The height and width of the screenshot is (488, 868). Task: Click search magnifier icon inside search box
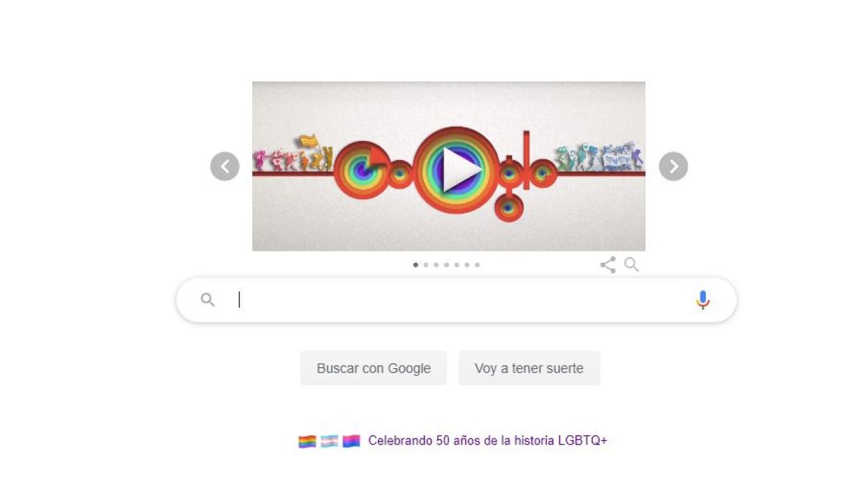pos(208,300)
